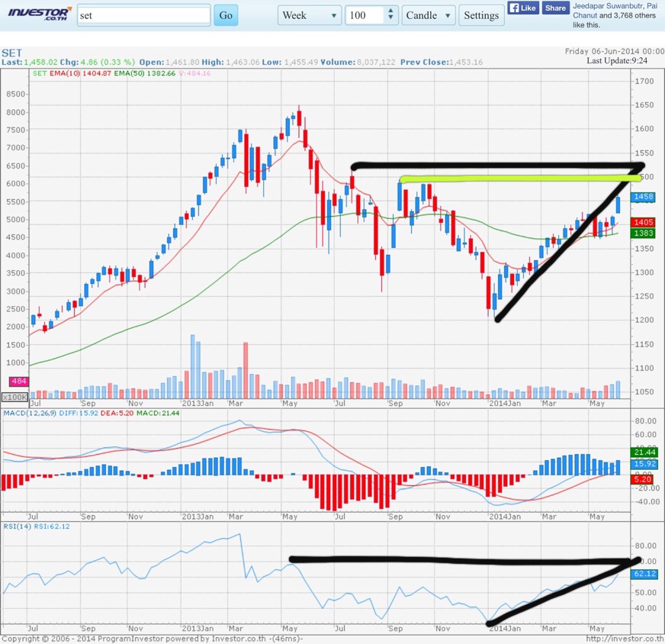Click the Facebook Share button
The width and height of the screenshot is (665, 644).
[x=555, y=8]
